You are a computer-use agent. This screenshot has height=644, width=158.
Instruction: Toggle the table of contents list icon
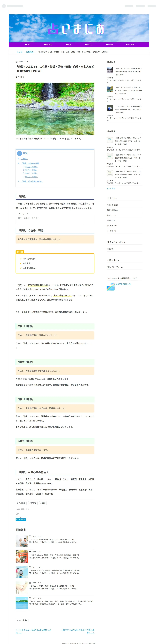[20, 153]
